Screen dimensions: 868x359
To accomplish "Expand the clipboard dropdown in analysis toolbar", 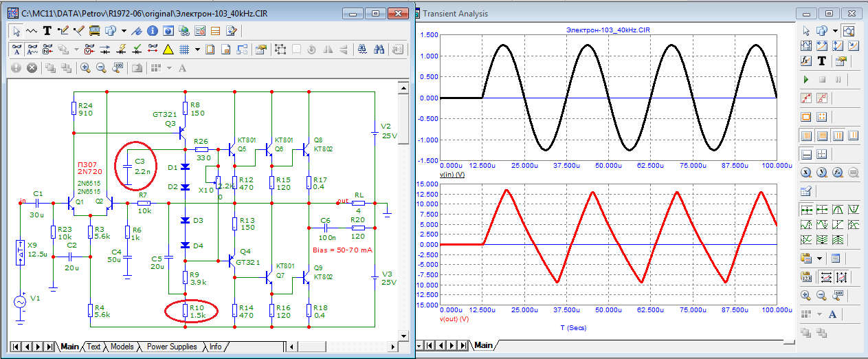I will (x=819, y=259).
